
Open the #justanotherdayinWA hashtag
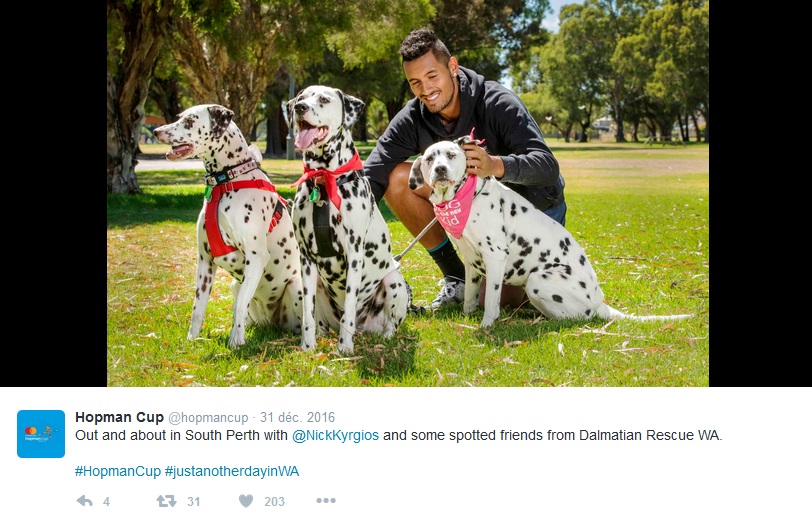coord(232,471)
